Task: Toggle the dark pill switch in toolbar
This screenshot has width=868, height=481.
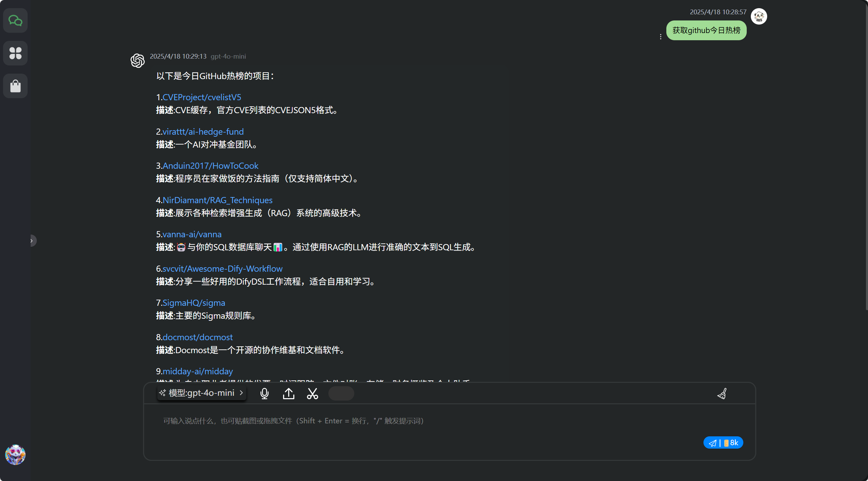Action: [341, 393]
